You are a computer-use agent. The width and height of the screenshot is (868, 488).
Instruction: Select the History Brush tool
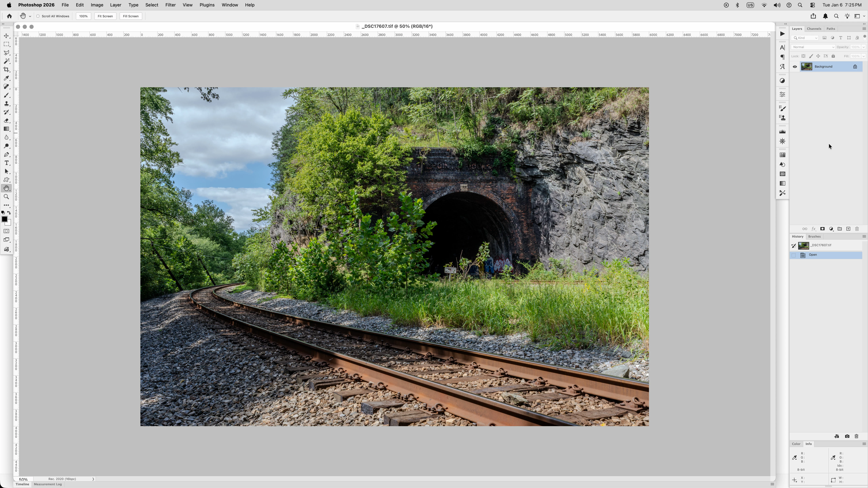coord(6,112)
